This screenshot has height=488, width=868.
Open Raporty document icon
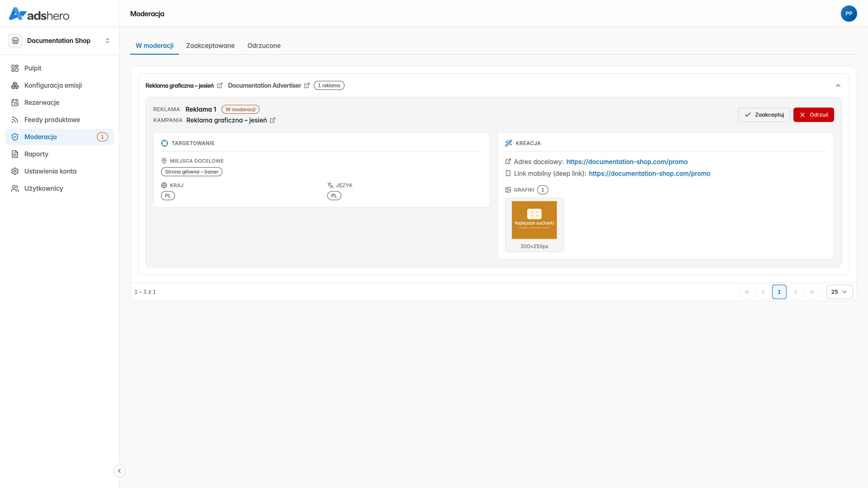[15, 154]
